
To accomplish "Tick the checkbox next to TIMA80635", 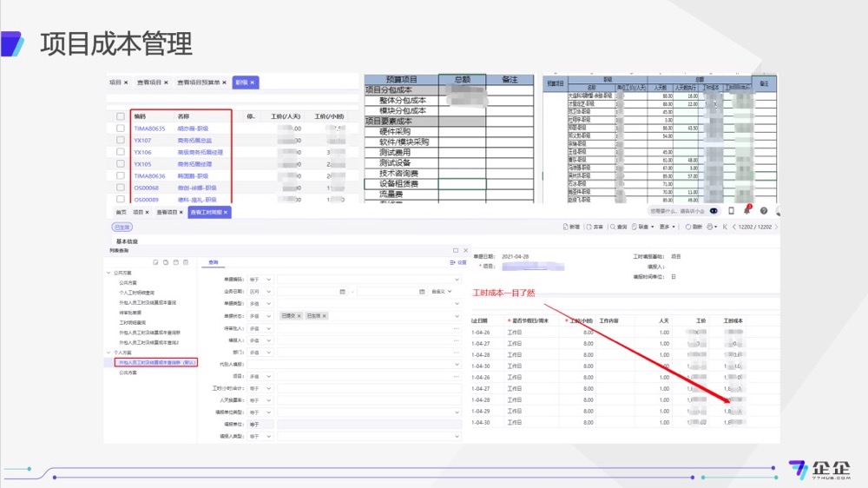I will pos(120,129).
